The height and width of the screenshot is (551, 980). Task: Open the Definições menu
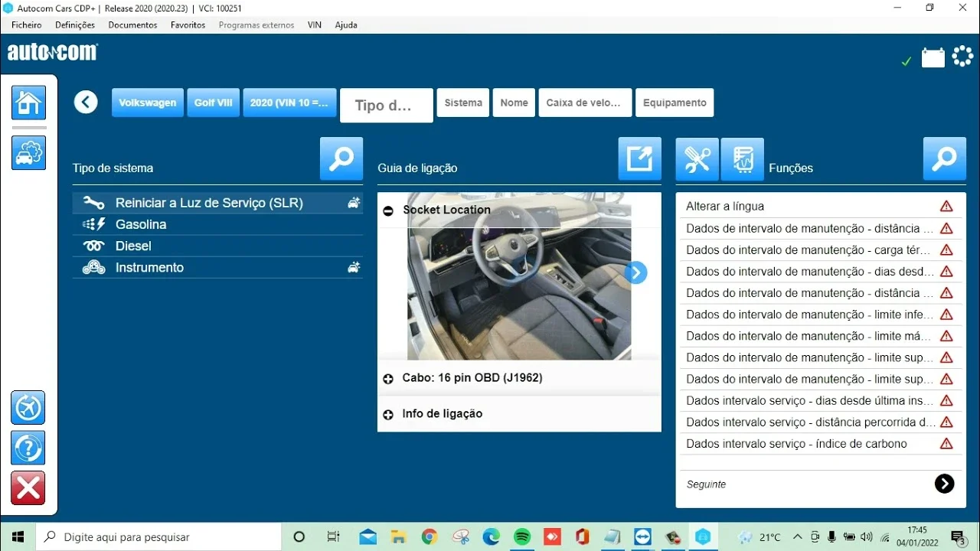tap(75, 24)
